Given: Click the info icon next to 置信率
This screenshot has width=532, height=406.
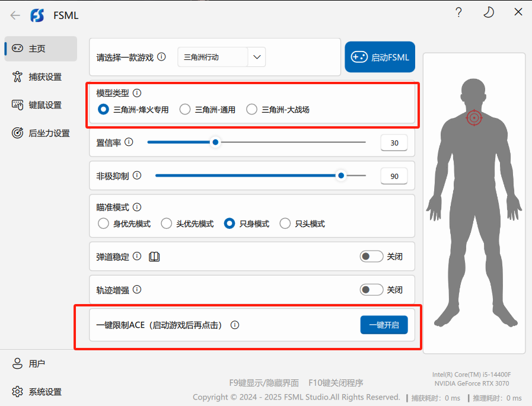Looking at the screenshot, I should 129,142.
